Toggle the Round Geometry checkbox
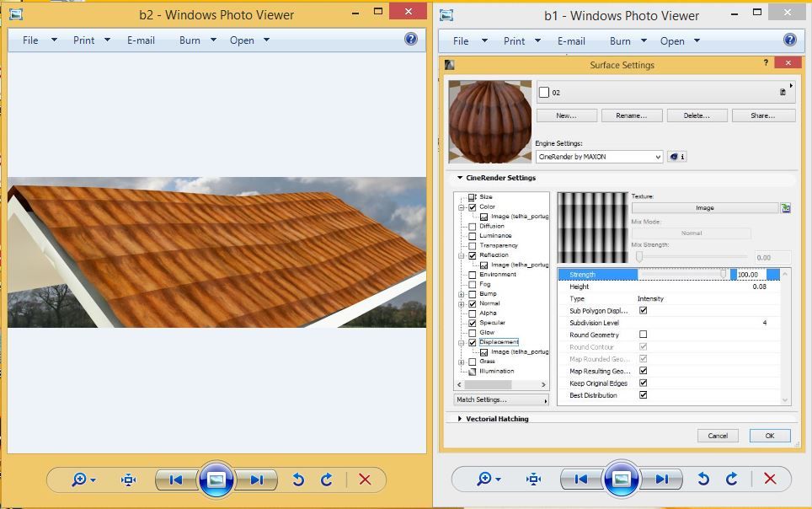This screenshot has width=812, height=509. coord(644,335)
